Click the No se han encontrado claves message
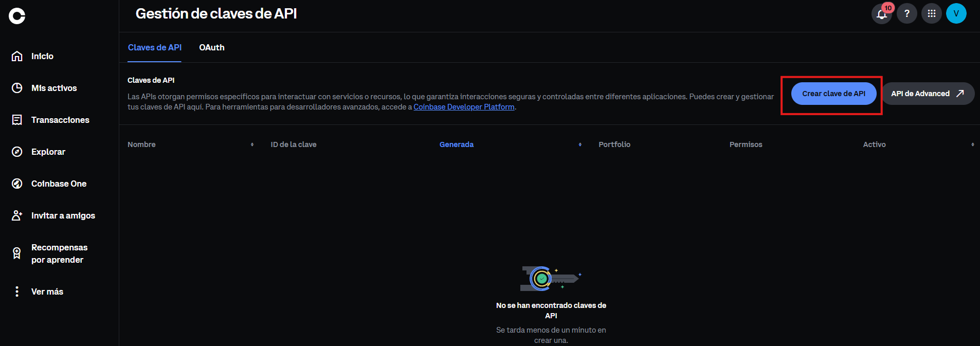The width and height of the screenshot is (980, 346). click(551, 311)
